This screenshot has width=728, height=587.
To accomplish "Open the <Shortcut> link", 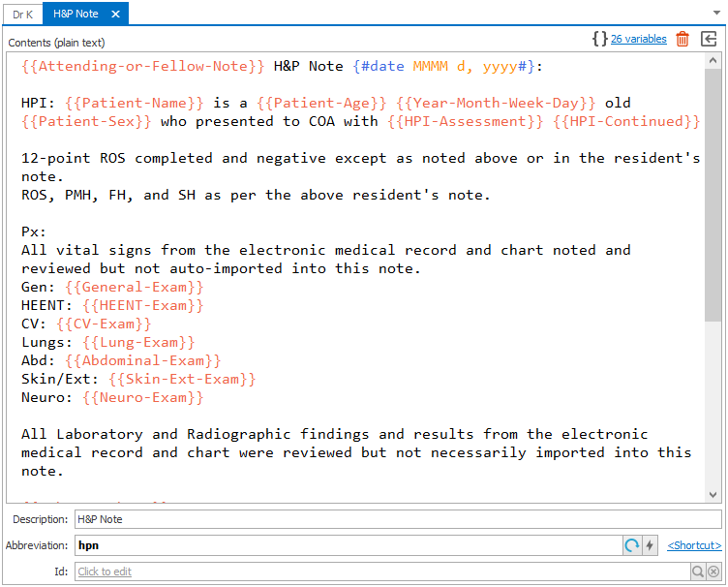I will click(x=694, y=545).
